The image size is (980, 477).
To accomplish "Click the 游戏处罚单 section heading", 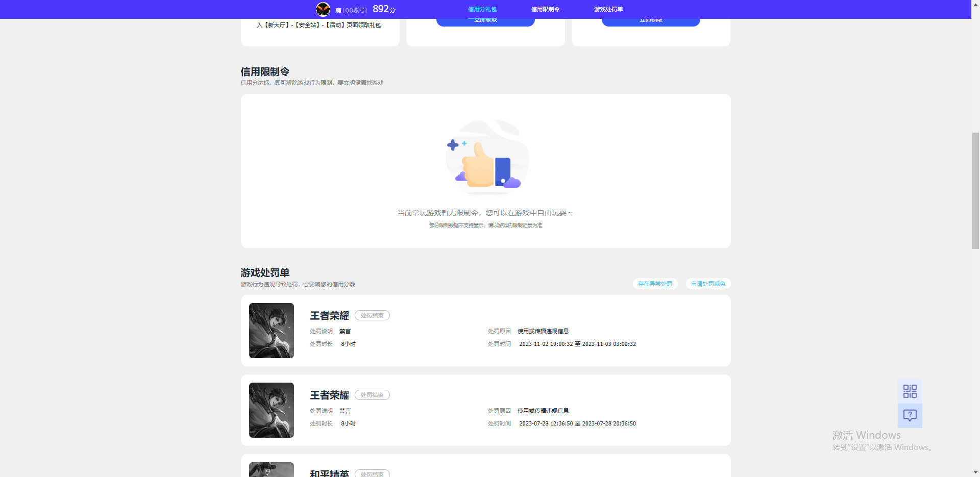I will coord(265,273).
